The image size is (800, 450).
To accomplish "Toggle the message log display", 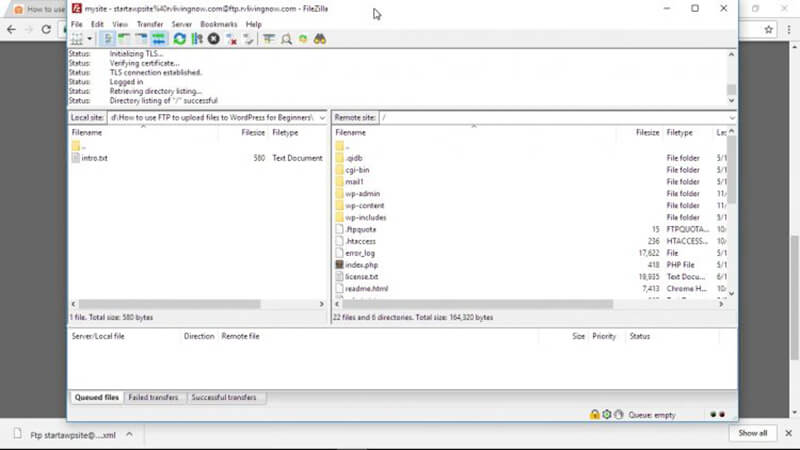I will click(x=108, y=39).
